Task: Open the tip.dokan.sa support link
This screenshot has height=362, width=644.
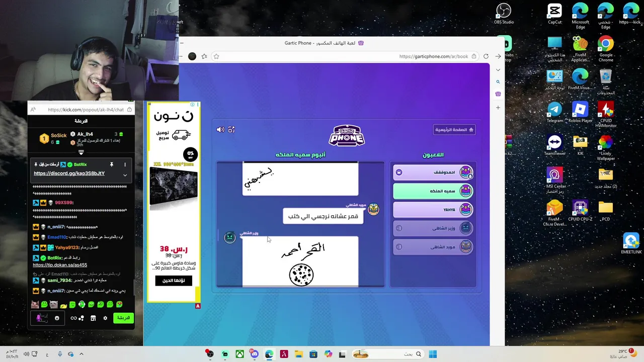Action: pos(60,265)
